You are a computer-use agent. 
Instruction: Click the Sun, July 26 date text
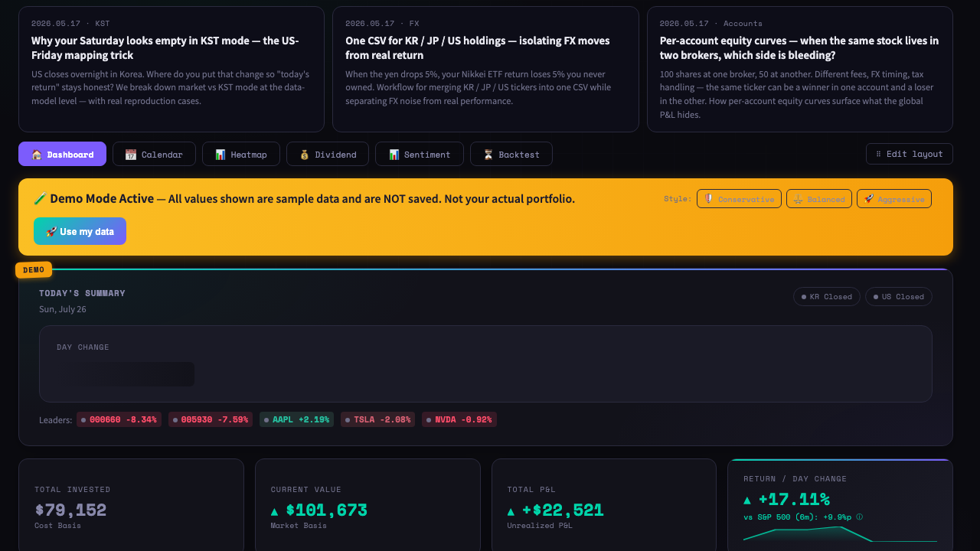point(63,309)
